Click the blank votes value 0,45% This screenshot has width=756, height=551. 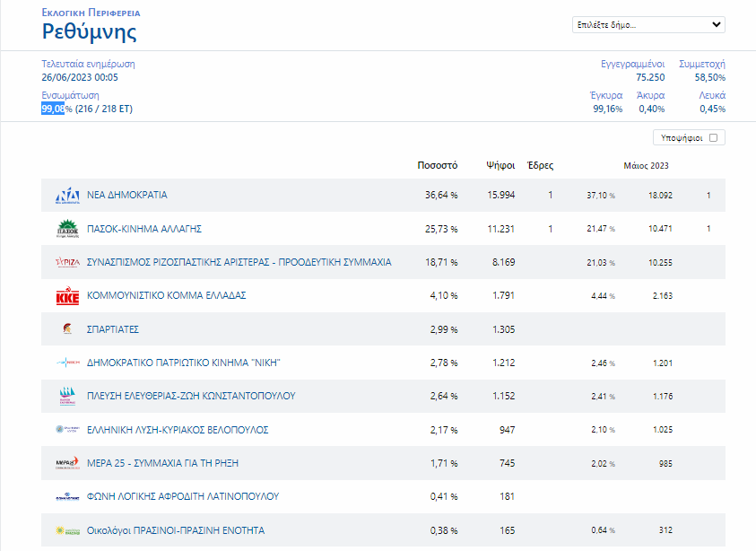tap(713, 109)
